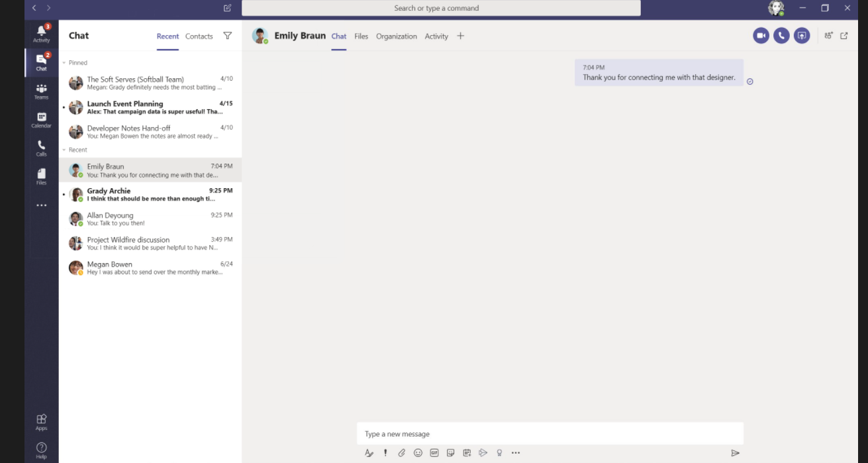Image resolution: width=868 pixels, height=463 pixels.
Task: Switch to the Contacts tab
Action: [199, 36]
